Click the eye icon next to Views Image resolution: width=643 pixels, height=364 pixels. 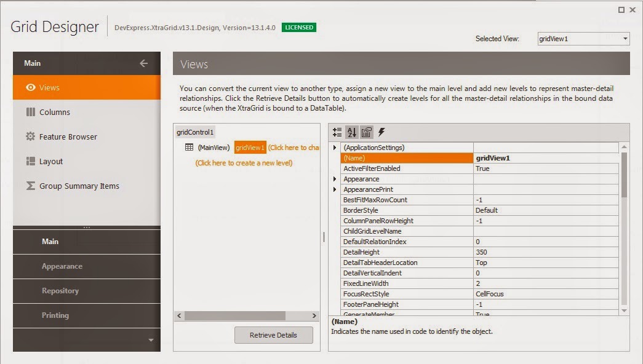30,87
